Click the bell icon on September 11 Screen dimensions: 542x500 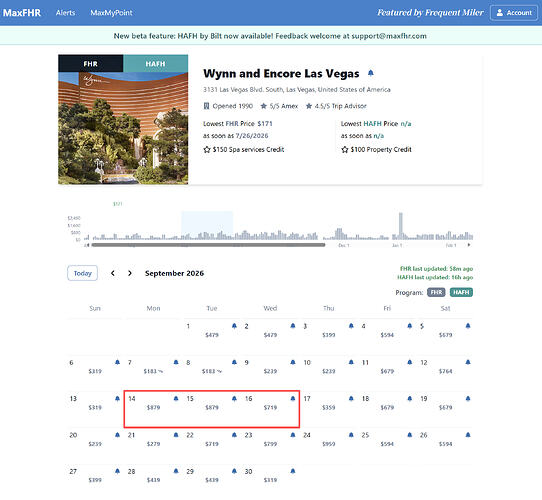click(410, 362)
